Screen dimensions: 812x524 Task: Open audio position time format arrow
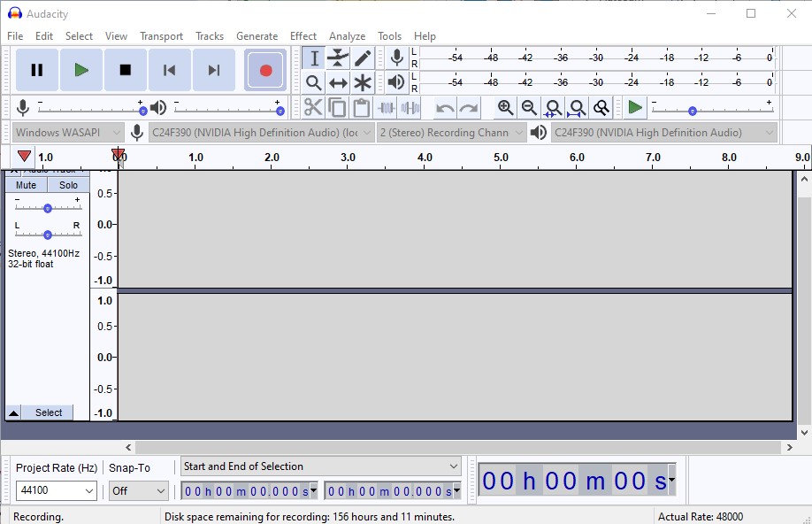tap(671, 480)
